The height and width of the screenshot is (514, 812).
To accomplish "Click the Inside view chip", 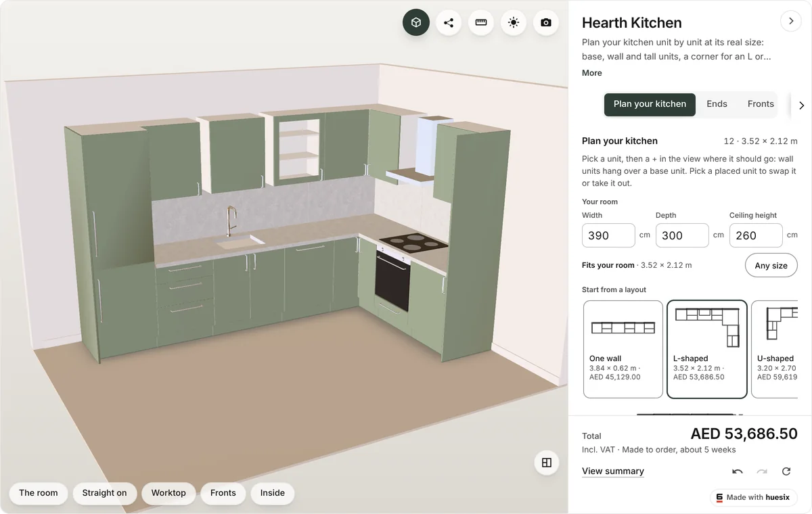I will 273,493.
